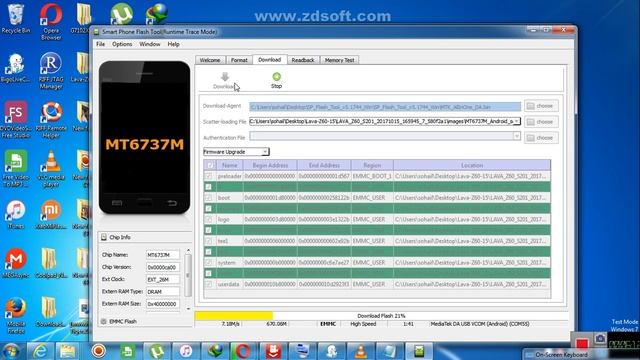Open Xiaomi Mi flash desktop shortcut
Screen dimensions: 640x360
(x=51, y=214)
